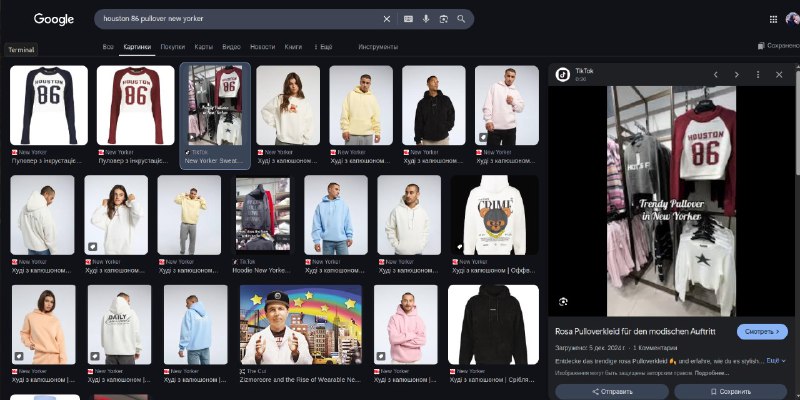Open man in light pink hoodie thumbnail, first row
The width and height of the screenshot is (800, 400).
pos(507,105)
